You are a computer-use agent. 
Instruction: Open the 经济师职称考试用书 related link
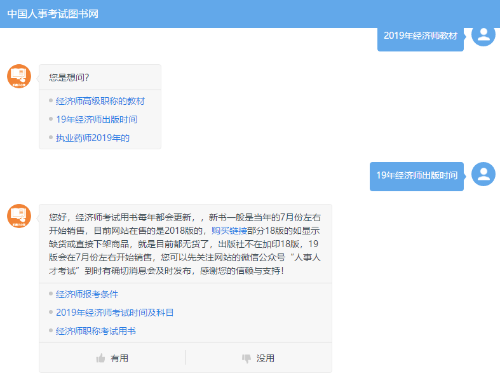pos(96,331)
